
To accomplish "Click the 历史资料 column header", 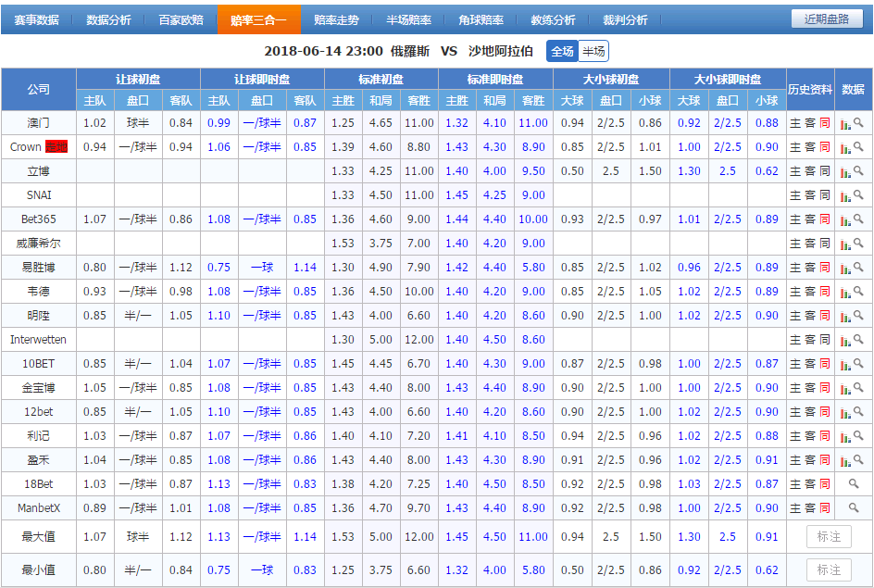I will pos(810,89).
